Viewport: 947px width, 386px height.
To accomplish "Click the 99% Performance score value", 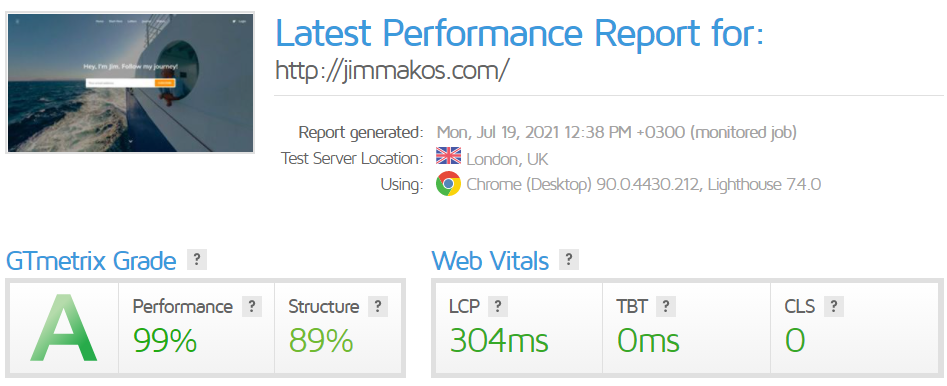I will 165,340.
